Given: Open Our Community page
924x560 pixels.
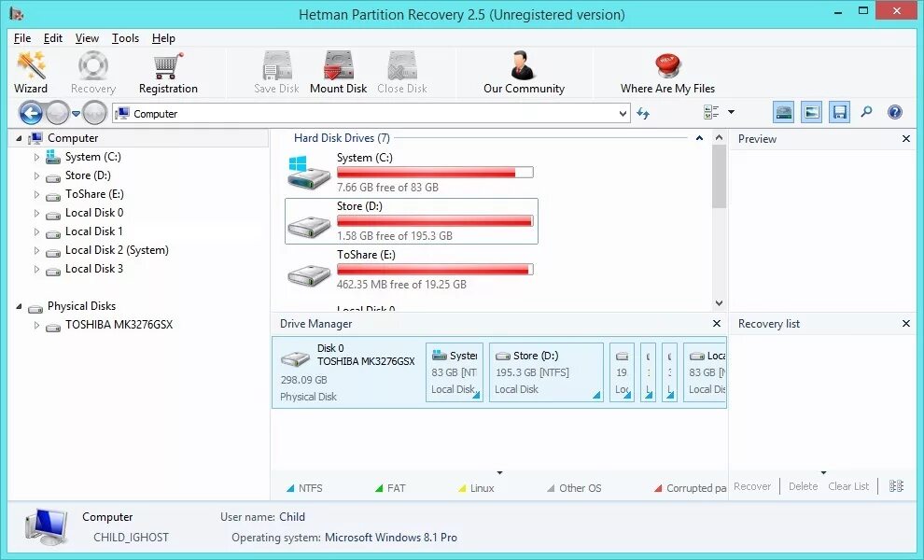Looking at the screenshot, I should pos(524,73).
